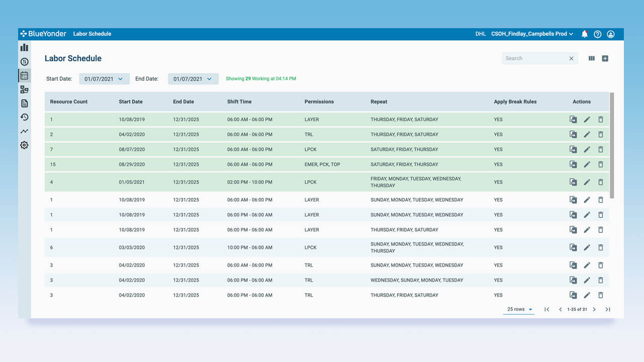This screenshot has width=644, height=362.
Task: Click the resource count '15' cell
Action: point(53,164)
